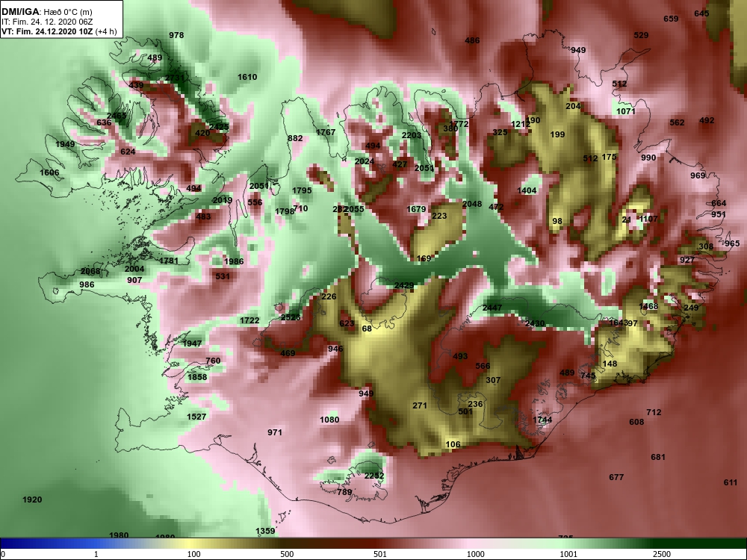Screen dimensions: 747x560
Task: Select the legend label '2500'
Action: point(662,554)
